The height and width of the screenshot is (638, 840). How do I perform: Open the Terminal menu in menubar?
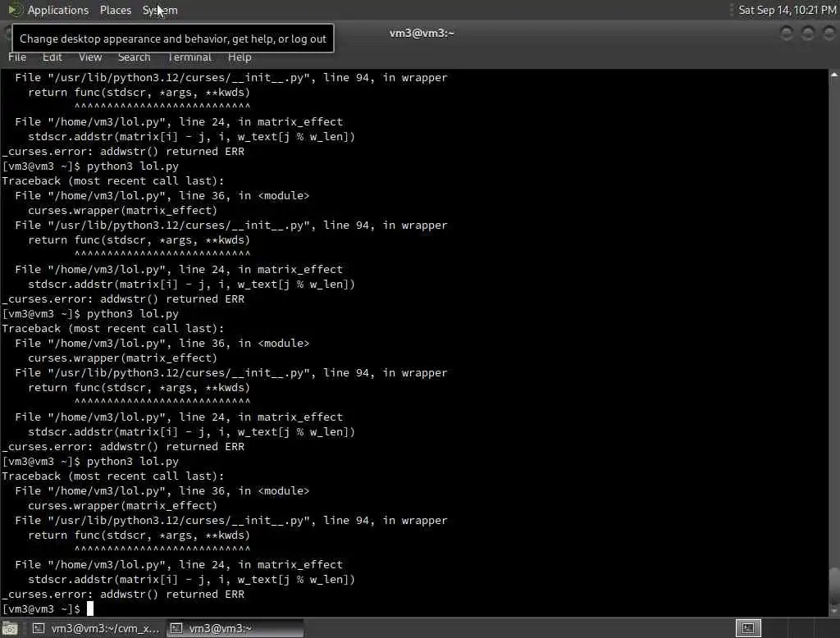point(189,57)
